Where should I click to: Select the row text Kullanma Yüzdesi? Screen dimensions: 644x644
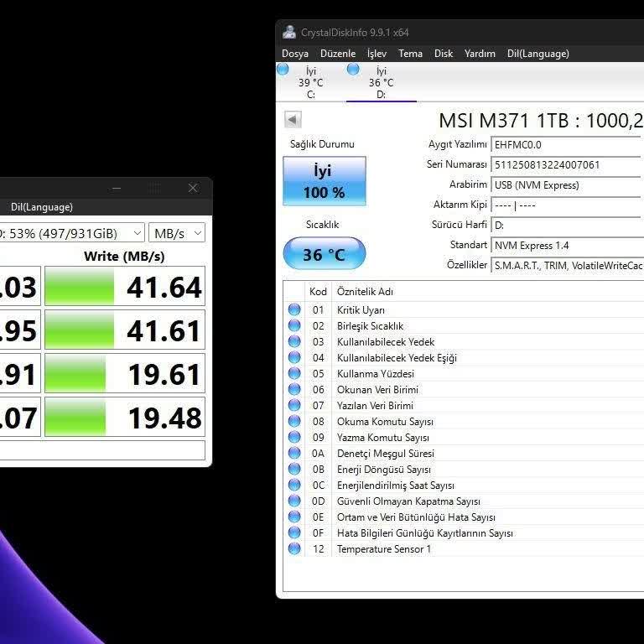[376, 374]
